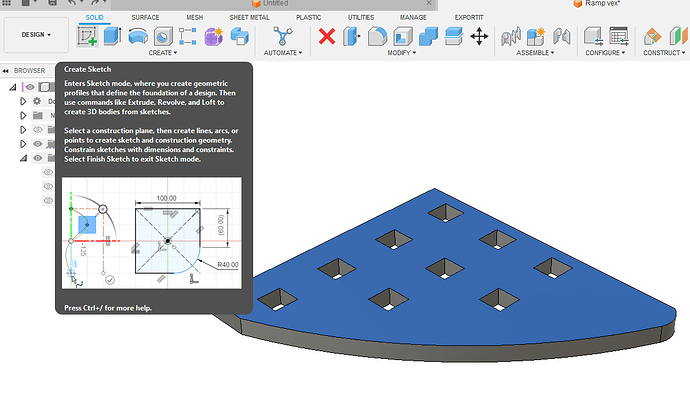Select the Hole tool
690x405 pixels.
163,37
